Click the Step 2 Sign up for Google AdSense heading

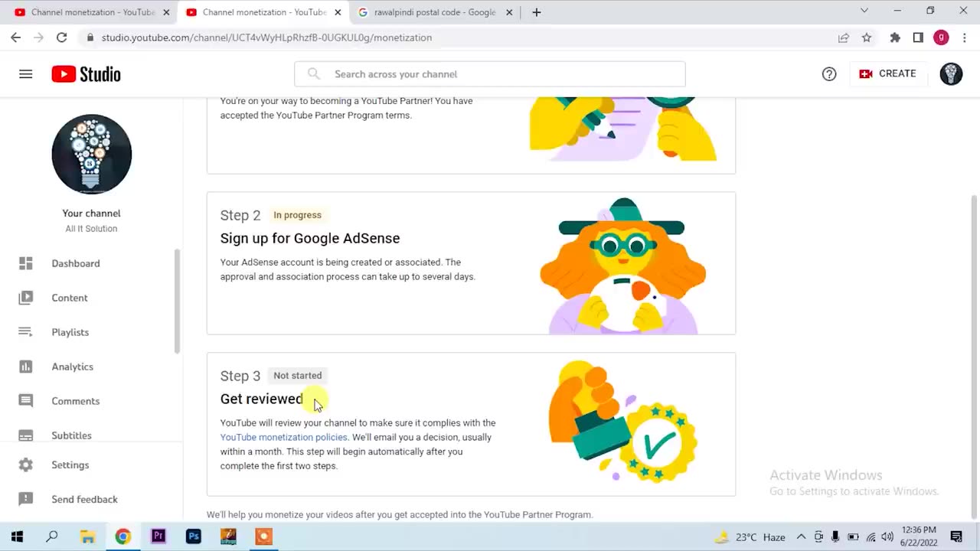pyautogui.click(x=310, y=238)
